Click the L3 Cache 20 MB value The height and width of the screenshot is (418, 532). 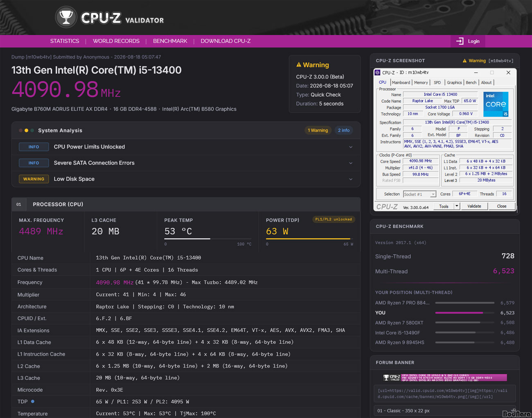click(x=105, y=231)
